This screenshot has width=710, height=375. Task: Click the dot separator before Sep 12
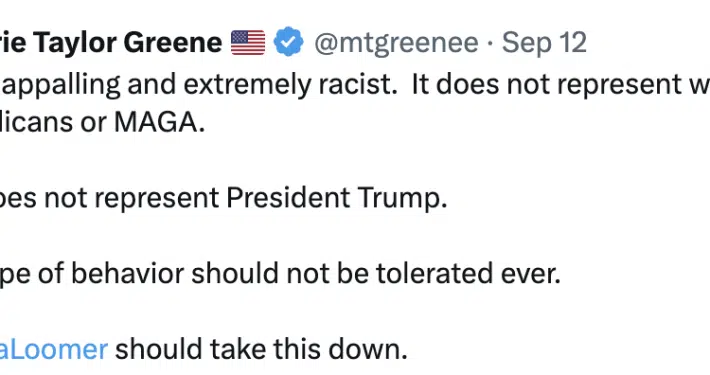click(x=490, y=43)
